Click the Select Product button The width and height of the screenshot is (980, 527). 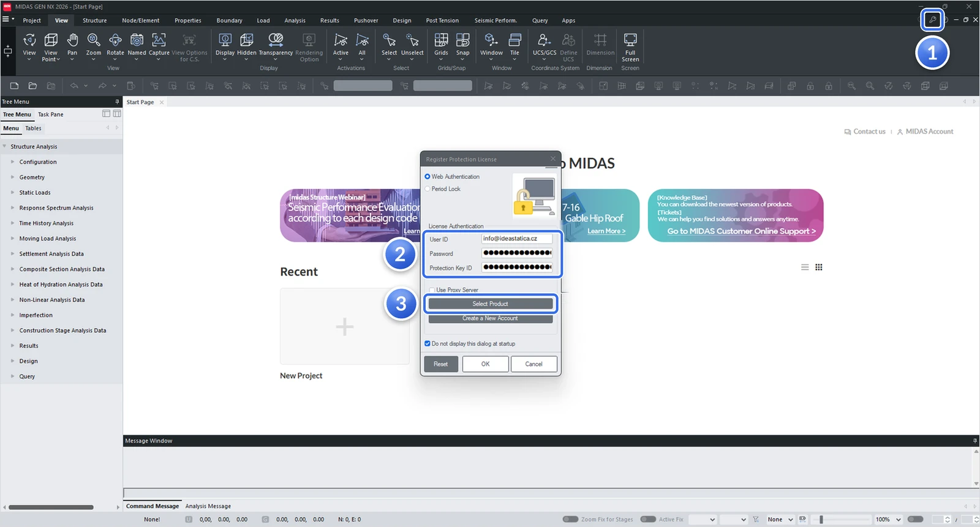pos(491,304)
